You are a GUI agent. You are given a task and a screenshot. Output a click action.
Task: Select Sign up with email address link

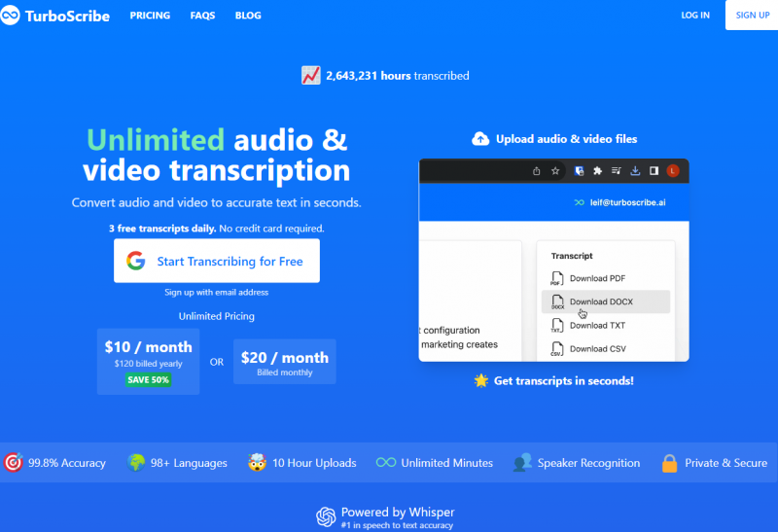point(216,292)
